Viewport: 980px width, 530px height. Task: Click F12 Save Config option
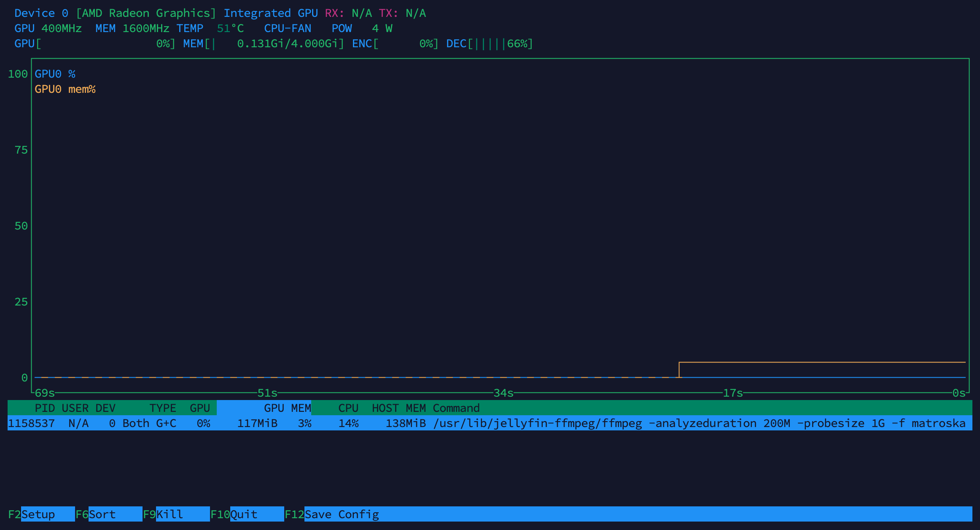click(342, 514)
